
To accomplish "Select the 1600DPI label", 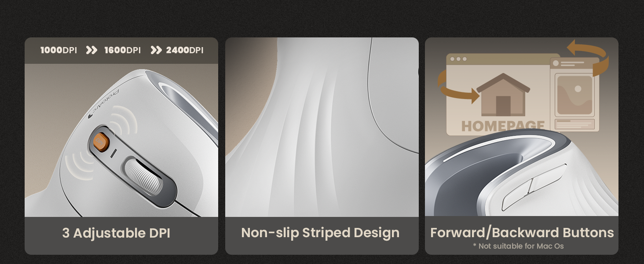I will click(122, 50).
